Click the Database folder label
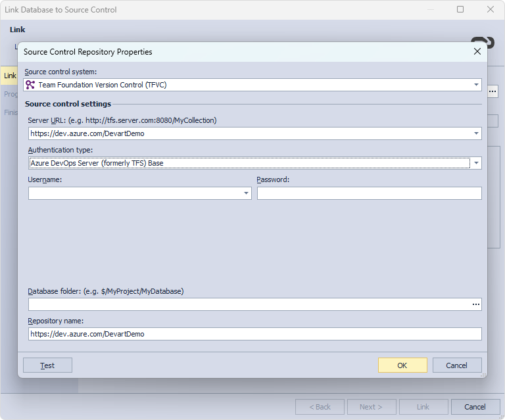This screenshot has height=420, width=505. coord(106,291)
